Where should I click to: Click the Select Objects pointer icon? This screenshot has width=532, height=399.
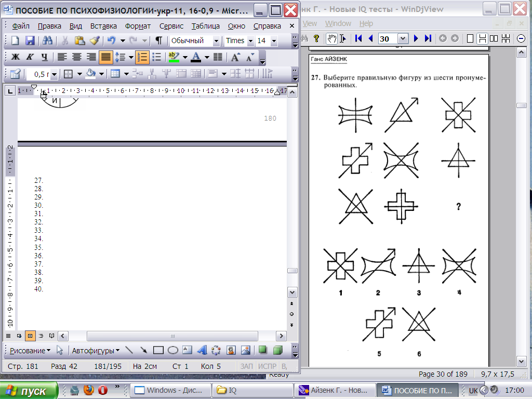[60, 350]
